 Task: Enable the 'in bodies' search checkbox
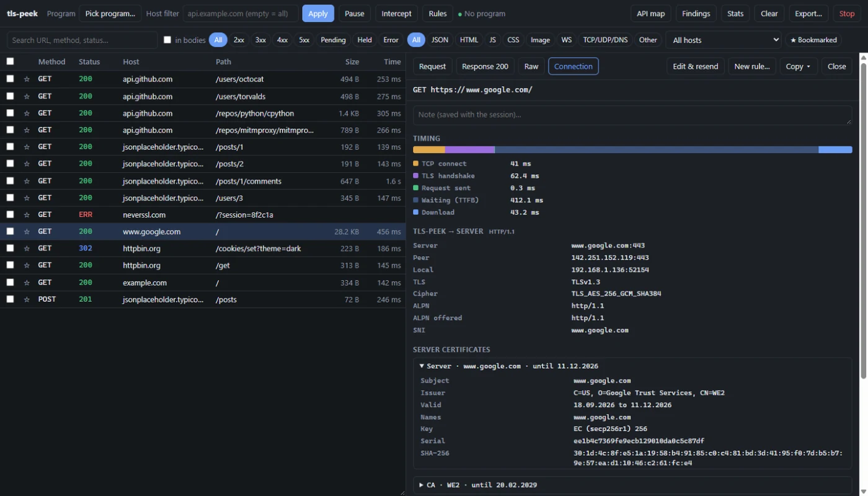pyautogui.click(x=167, y=40)
